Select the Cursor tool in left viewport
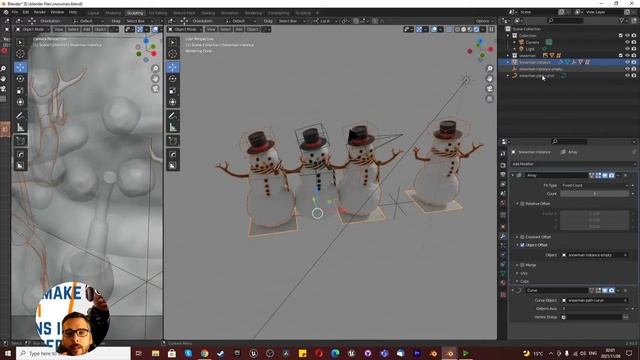 pos(20,54)
